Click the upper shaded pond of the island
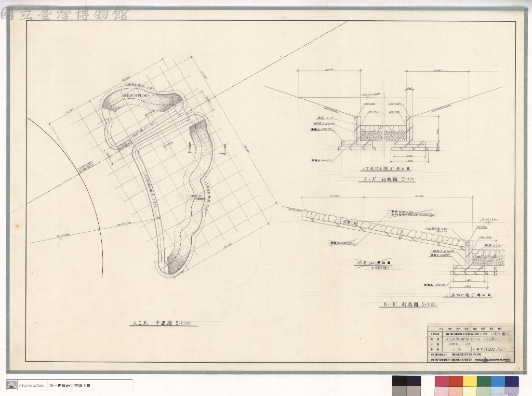This screenshot has height=396, width=532. (x=142, y=101)
